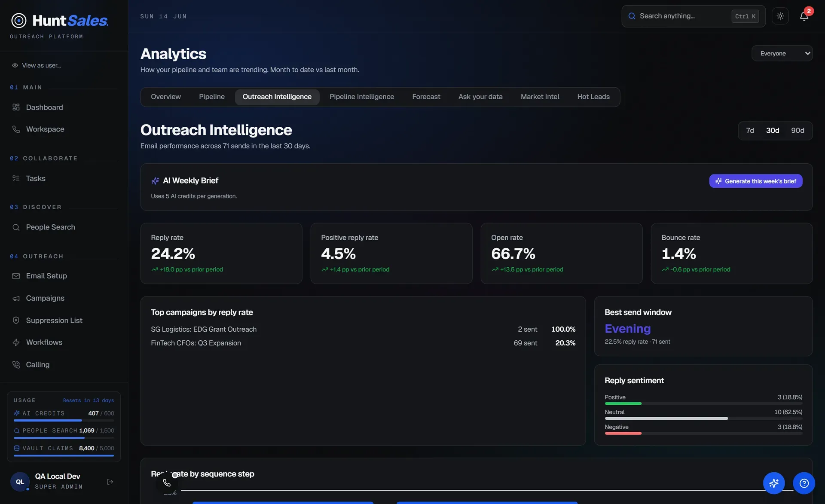Switch to the Forecast tab
The width and height of the screenshot is (825, 504).
[x=426, y=97]
